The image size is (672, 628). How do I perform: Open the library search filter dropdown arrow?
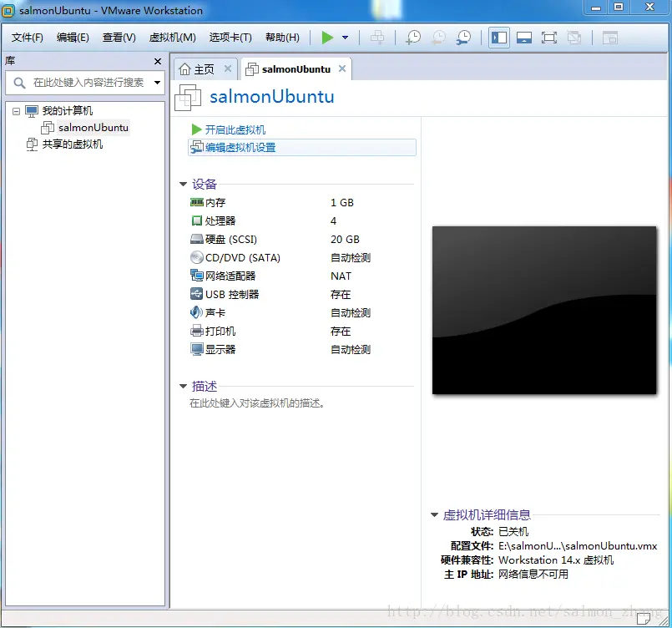(x=157, y=83)
